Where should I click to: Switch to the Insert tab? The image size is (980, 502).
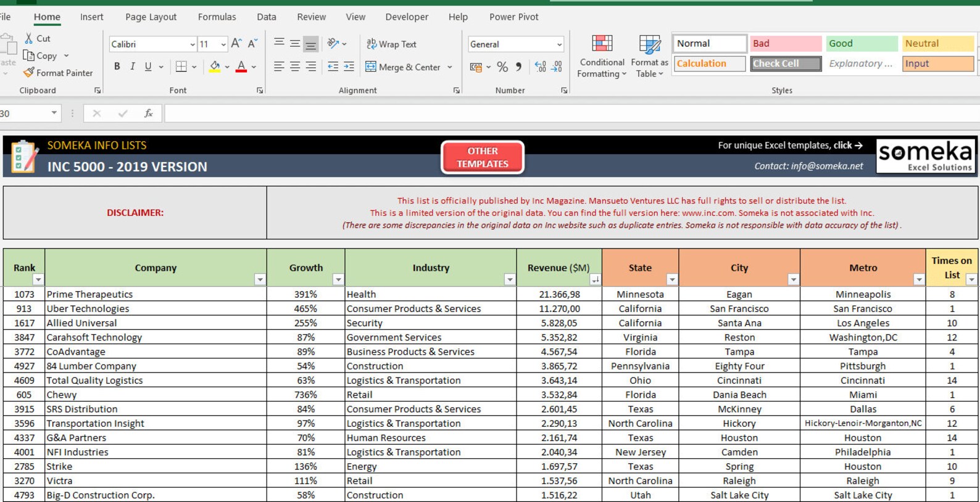click(91, 17)
